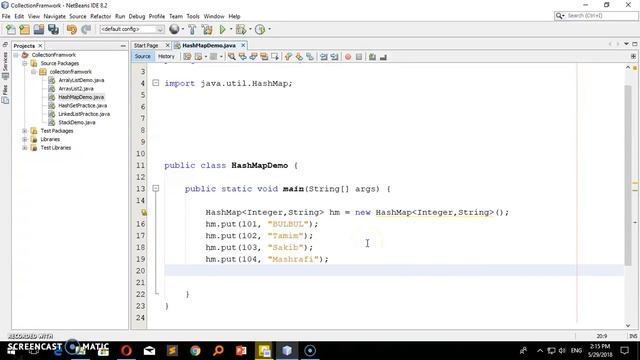Viewport: 640px width, 360px height.
Task: Click the Shift Line Right icon
Action: (334, 57)
